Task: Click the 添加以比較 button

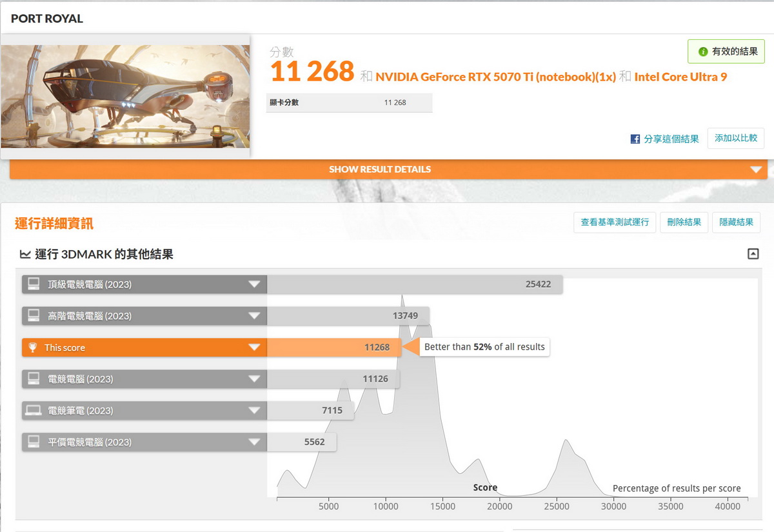Action: (x=735, y=139)
